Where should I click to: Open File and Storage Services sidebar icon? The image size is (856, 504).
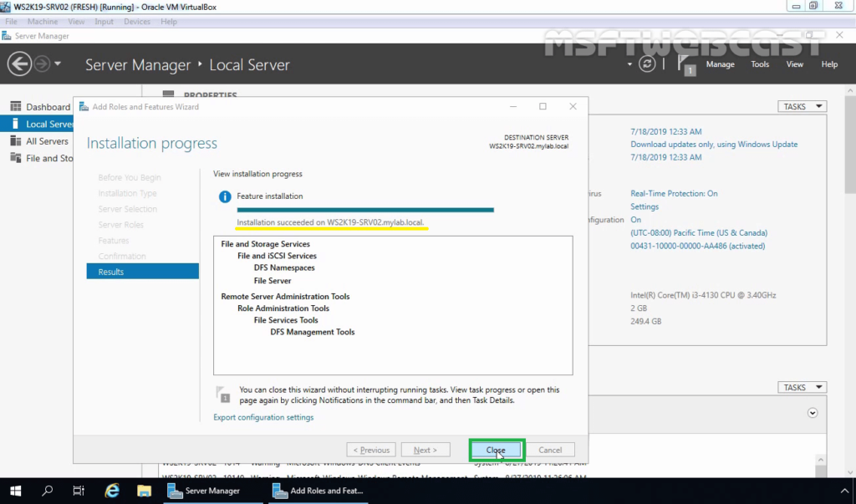click(16, 158)
